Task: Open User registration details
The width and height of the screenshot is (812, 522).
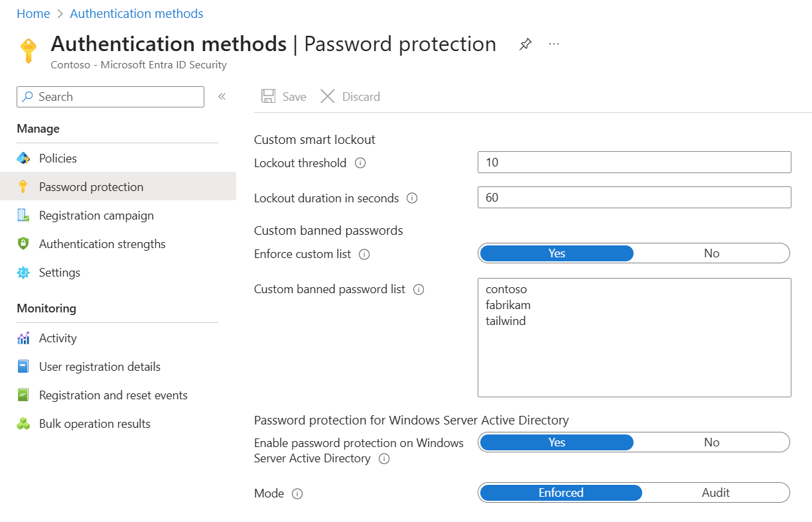Action: tap(100, 367)
